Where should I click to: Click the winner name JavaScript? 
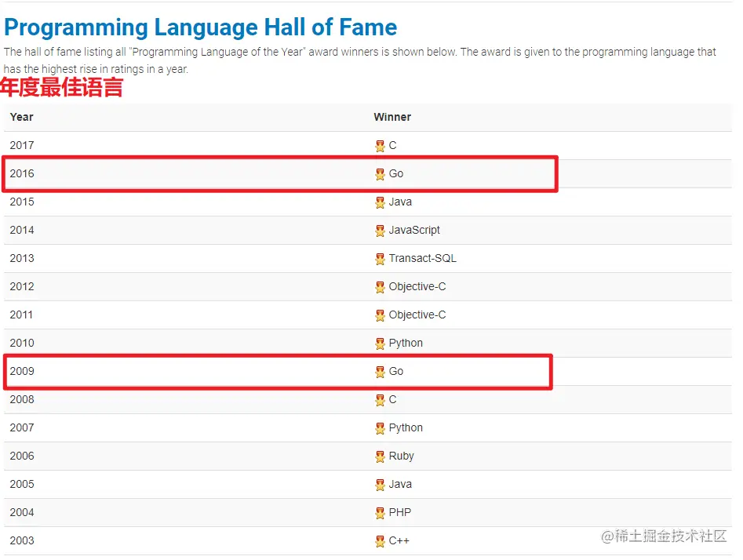[x=414, y=231]
